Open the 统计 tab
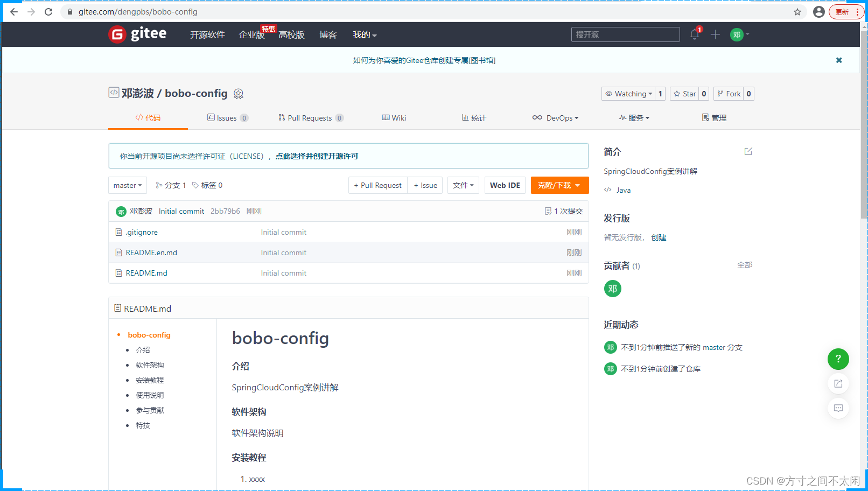 [474, 118]
